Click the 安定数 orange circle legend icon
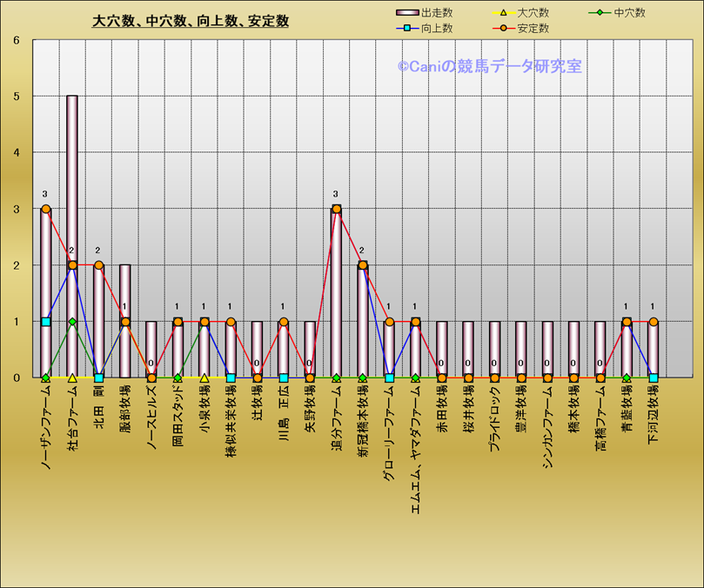Image resolution: width=704 pixels, height=588 pixels. pos(505,28)
